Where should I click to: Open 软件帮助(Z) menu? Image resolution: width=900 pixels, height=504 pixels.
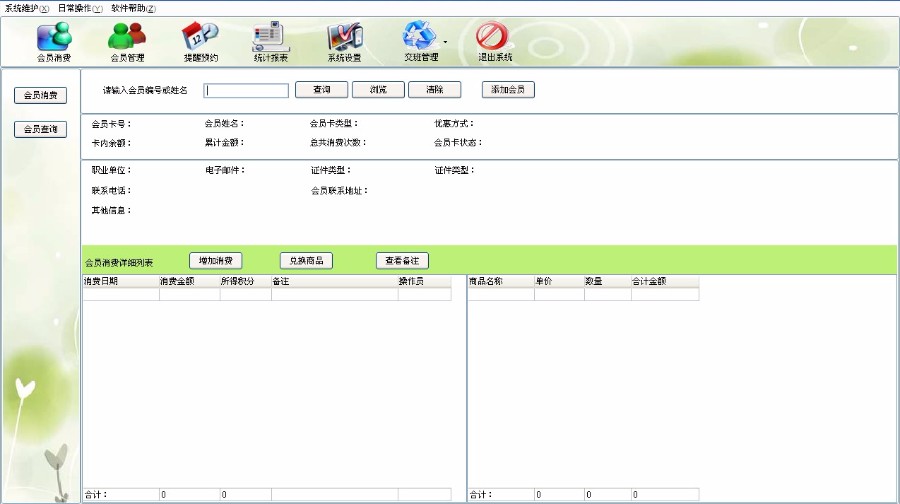(x=133, y=9)
